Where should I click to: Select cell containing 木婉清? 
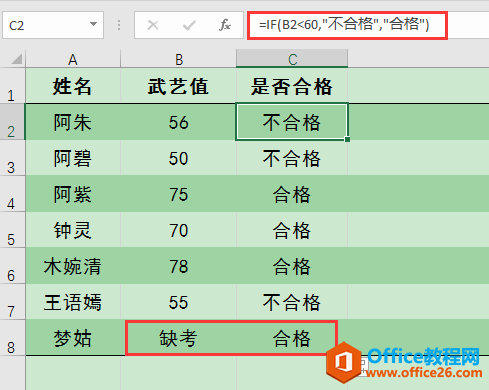73,266
